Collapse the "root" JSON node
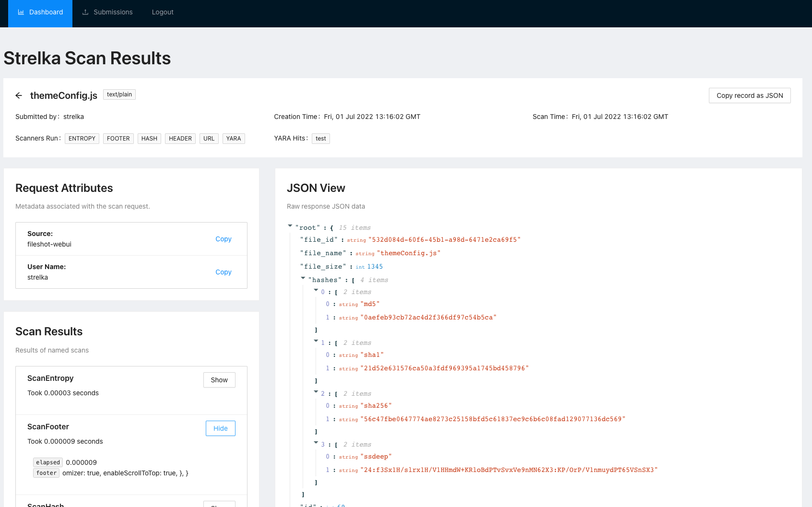 pyautogui.click(x=290, y=225)
